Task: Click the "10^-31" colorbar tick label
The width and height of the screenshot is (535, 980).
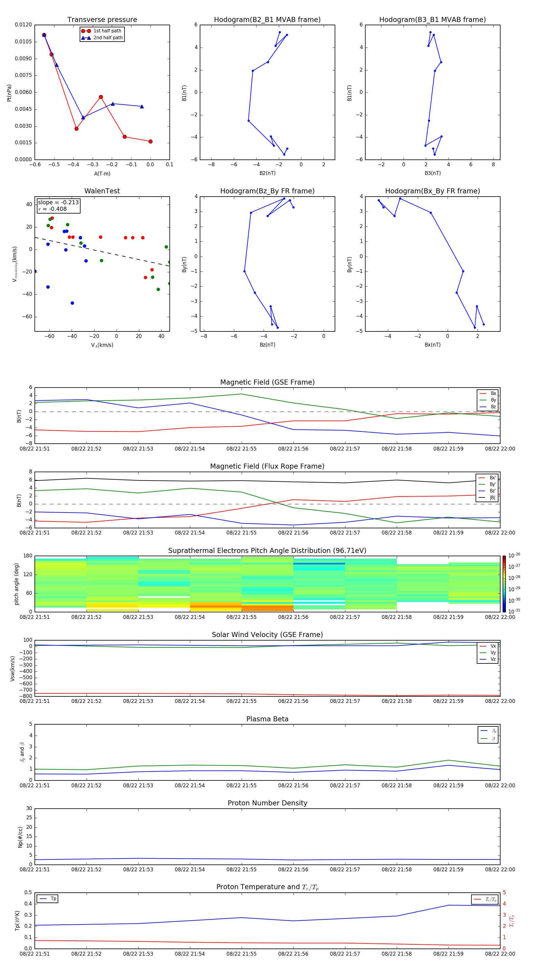Action: point(514,611)
